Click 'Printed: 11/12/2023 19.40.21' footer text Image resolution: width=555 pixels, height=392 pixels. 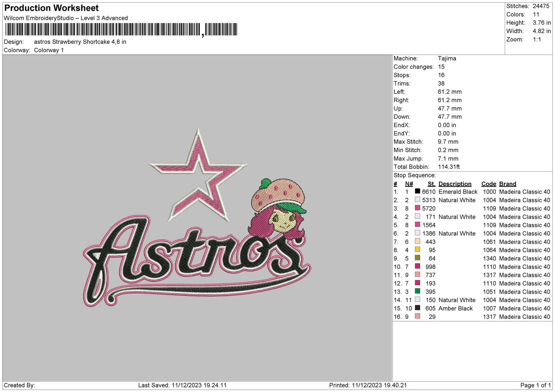(368, 385)
